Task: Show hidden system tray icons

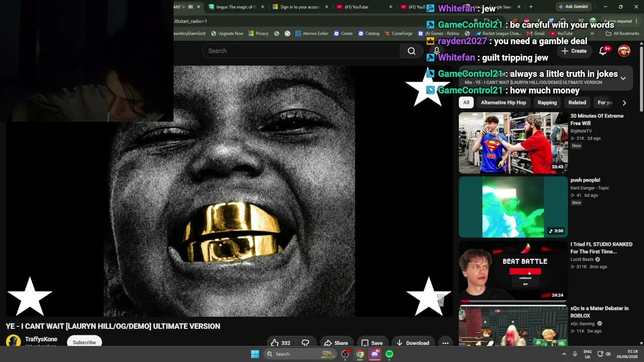Action: (x=564, y=354)
